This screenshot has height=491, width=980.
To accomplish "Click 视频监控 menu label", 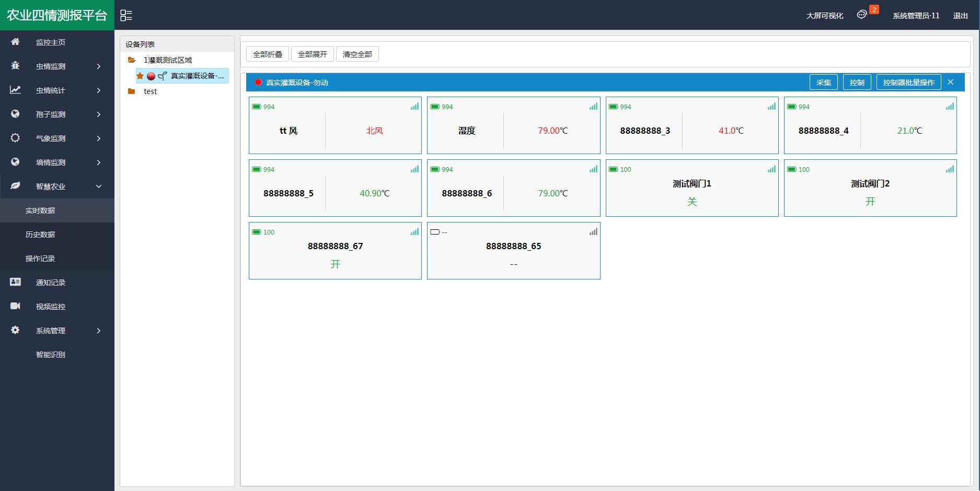I will click(51, 307).
